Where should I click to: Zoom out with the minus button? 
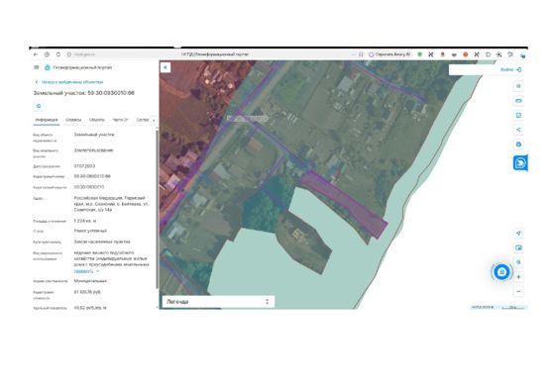pos(518,291)
